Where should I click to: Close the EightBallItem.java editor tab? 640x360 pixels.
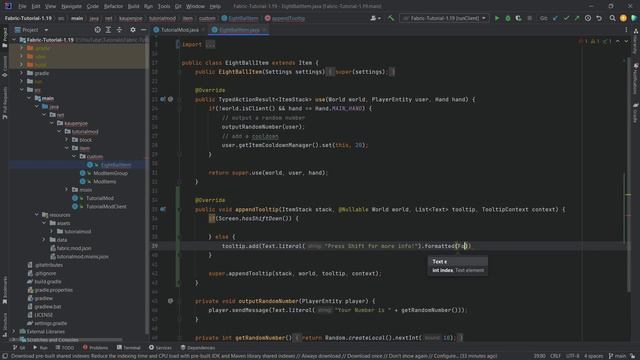click(x=265, y=30)
